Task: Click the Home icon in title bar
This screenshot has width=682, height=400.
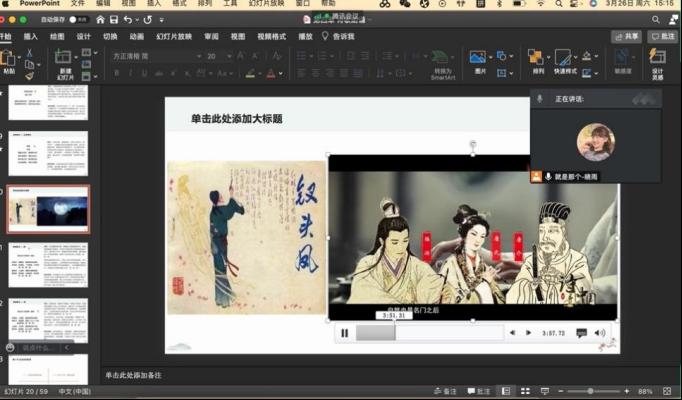Action: click(100, 20)
